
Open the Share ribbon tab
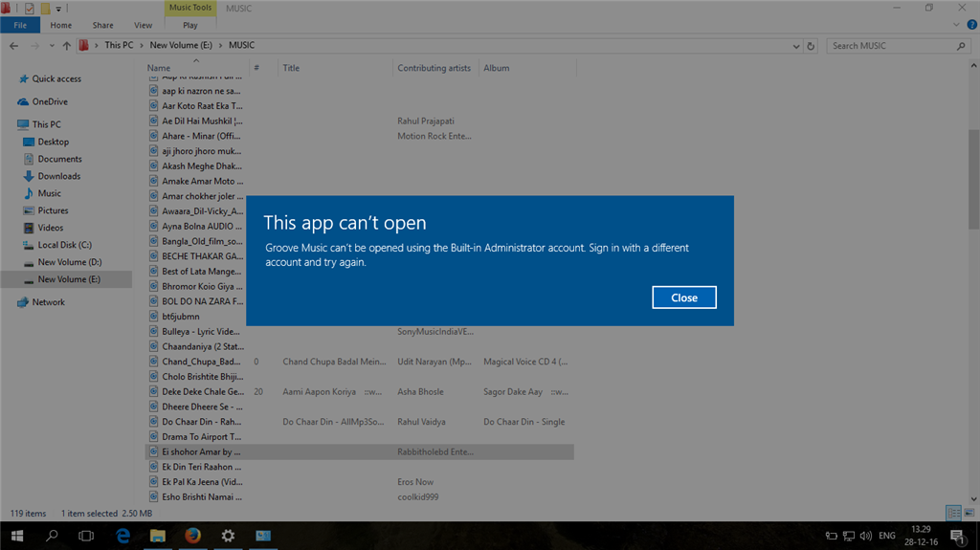coord(102,25)
